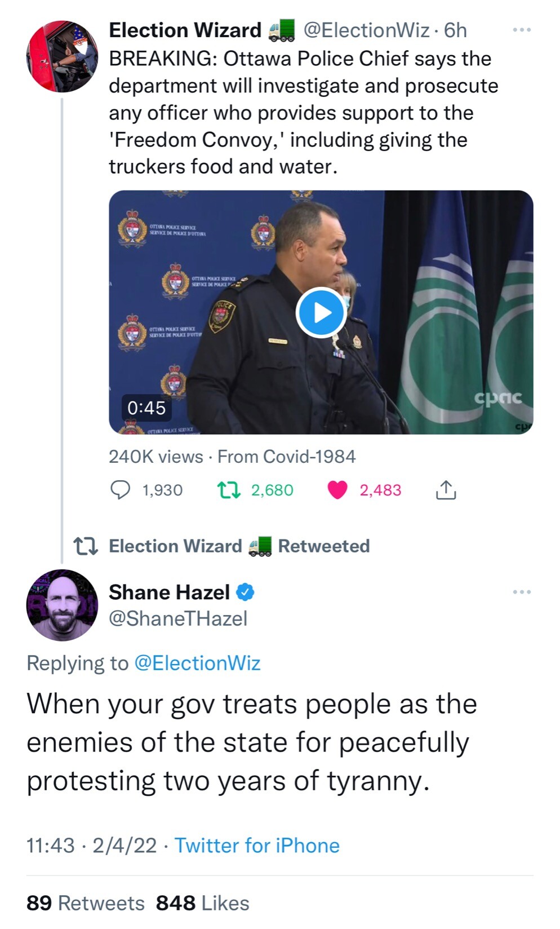
Task: Play the Ottawa Police Chief video
Action: pyautogui.click(x=321, y=312)
